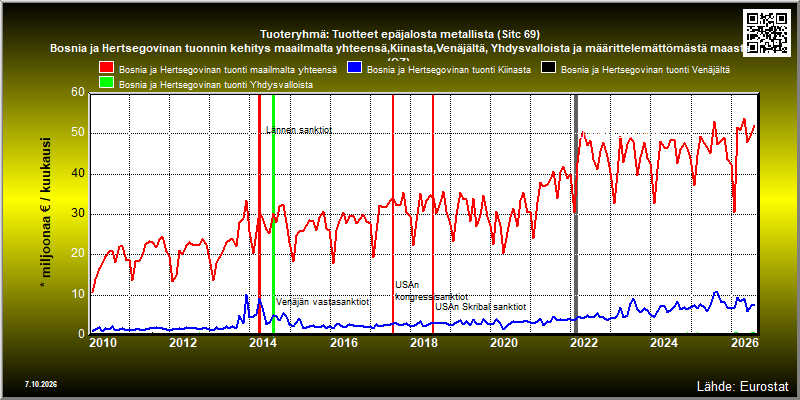Click the x-axis year 2024
This screenshot has width=800, height=400.
663,343
